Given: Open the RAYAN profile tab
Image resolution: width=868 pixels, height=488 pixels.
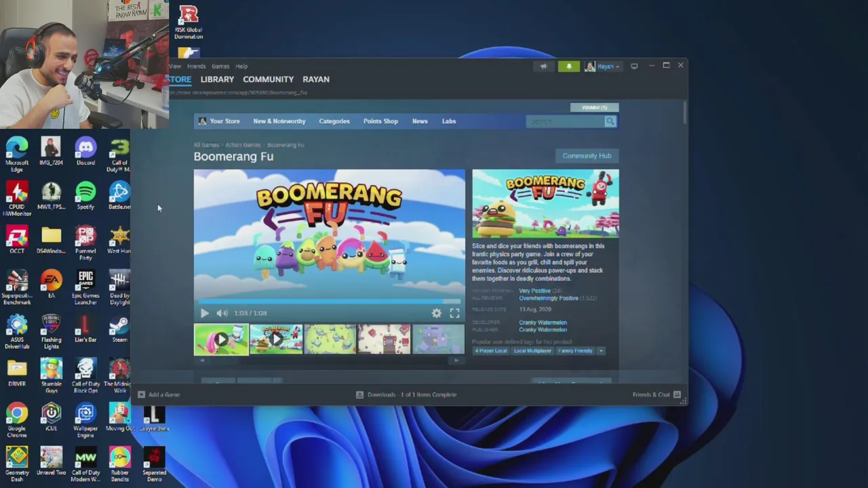Looking at the screenshot, I should (x=316, y=79).
